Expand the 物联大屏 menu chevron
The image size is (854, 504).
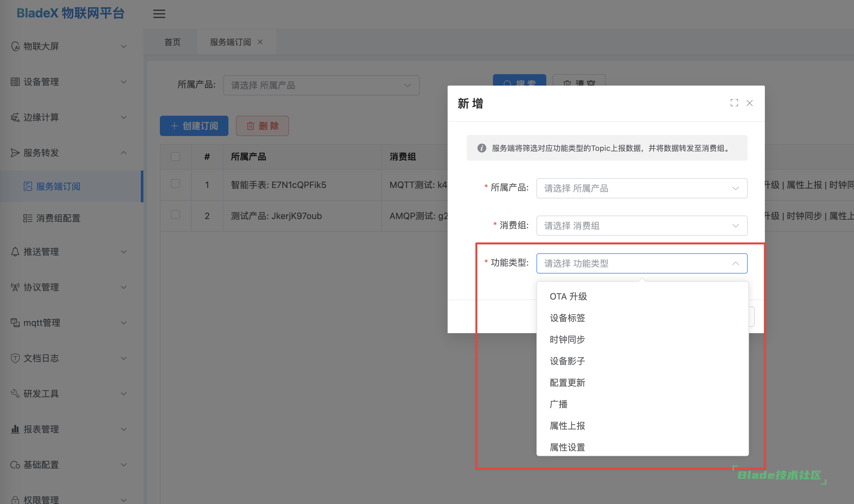coord(124,46)
